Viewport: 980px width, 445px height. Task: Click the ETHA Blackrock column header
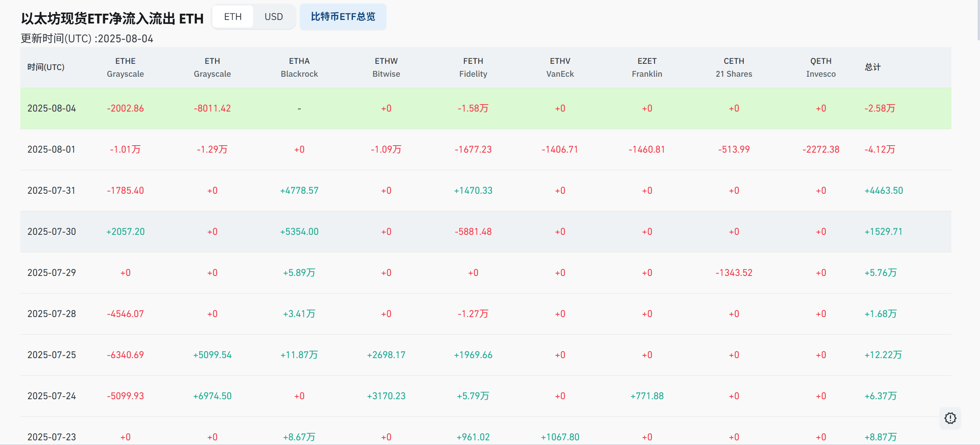pos(299,67)
